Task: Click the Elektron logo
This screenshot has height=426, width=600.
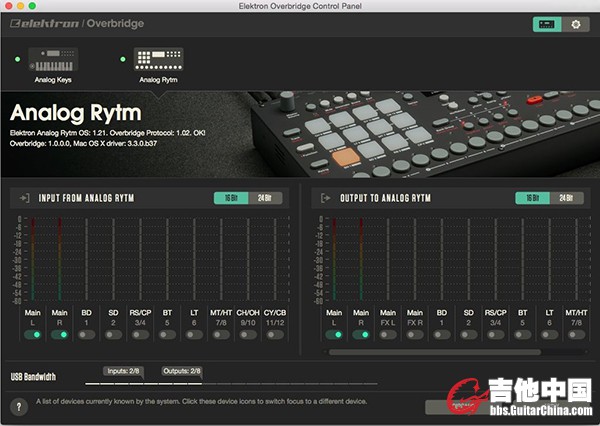Action: tap(44, 24)
